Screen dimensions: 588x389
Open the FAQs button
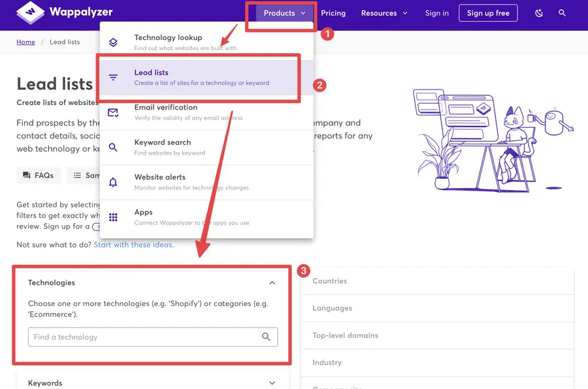(x=39, y=175)
